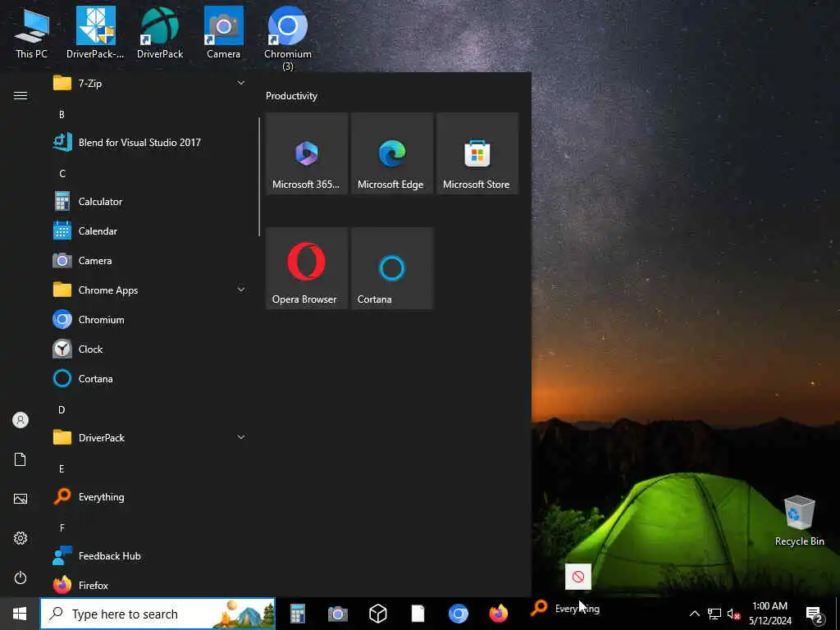Click the app list scrollbar
840x630 pixels.
(x=258, y=177)
